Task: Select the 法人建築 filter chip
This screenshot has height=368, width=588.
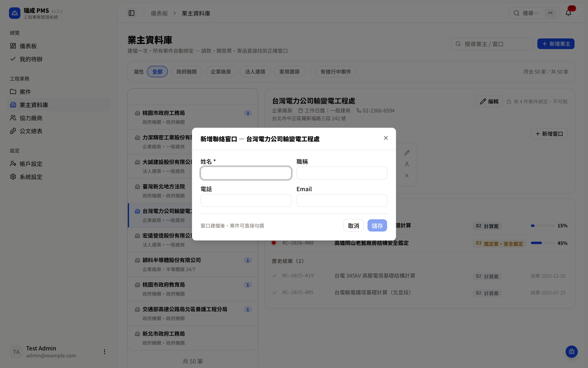Action: 255,72
